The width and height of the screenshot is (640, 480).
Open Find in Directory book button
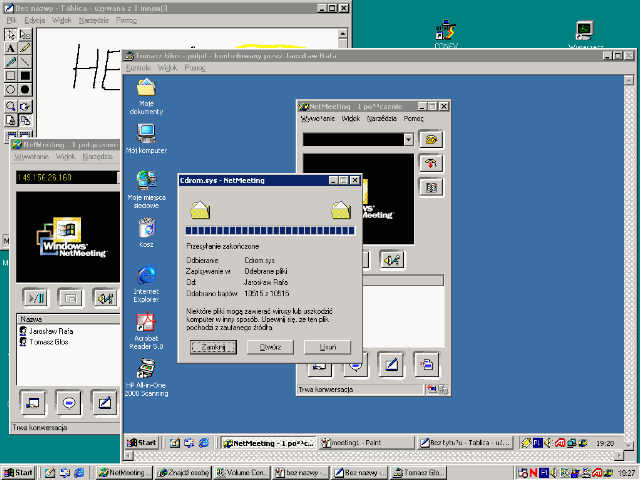(x=431, y=187)
